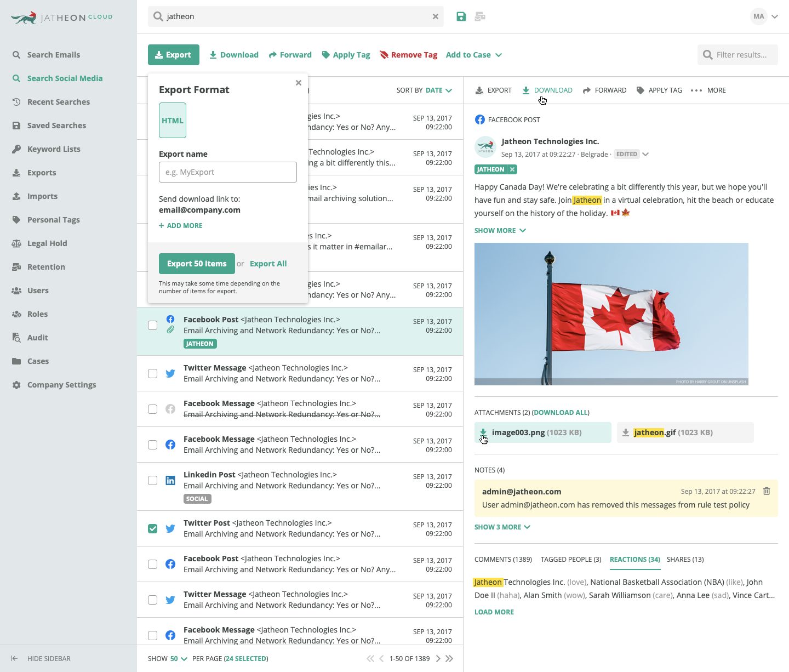Click the download icon next to image003.png

tap(483, 432)
